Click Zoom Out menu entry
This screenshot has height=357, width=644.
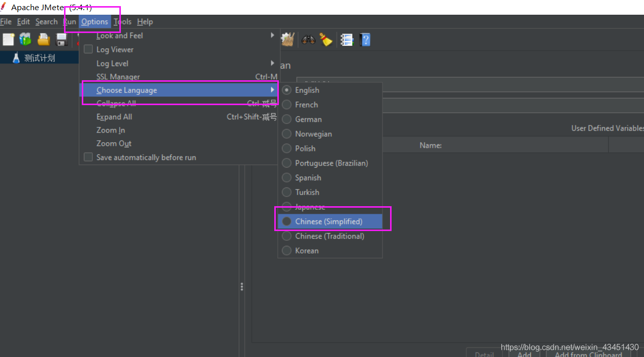pyautogui.click(x=179, y=144)
